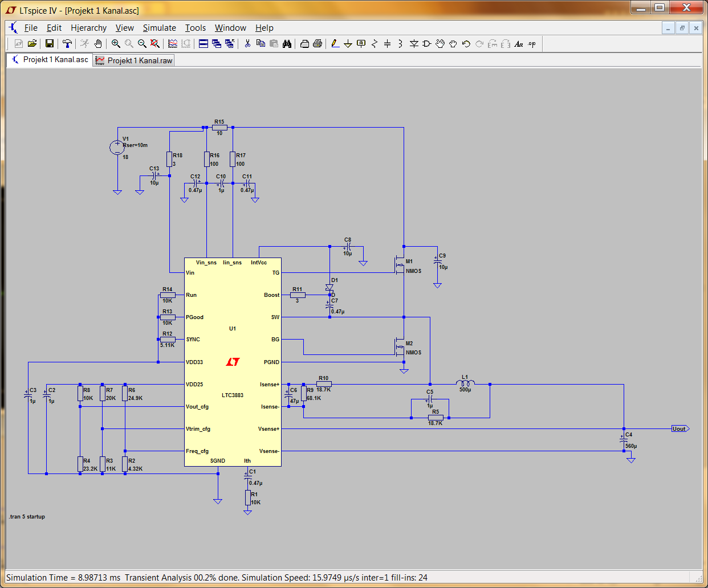Place an Inductor from the toolbar
The height and width of the screenshot is (588, 708).
[x=400, y=44]
